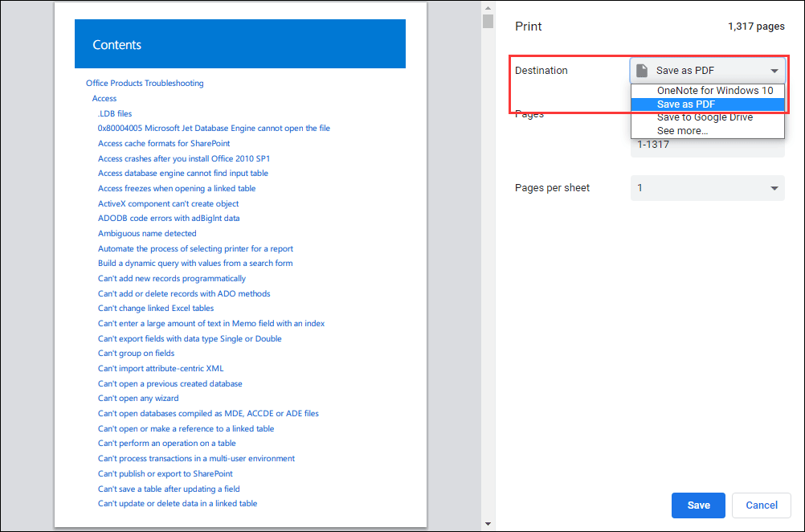This screenshot has width=805, height=532.
Task: Open Can't enter large text in Memo field link
Action: [x=211, y=324]
